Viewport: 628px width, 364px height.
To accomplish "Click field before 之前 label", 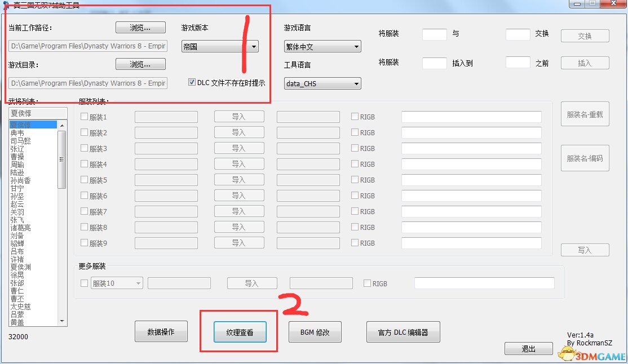I will (x=518, y=62).
